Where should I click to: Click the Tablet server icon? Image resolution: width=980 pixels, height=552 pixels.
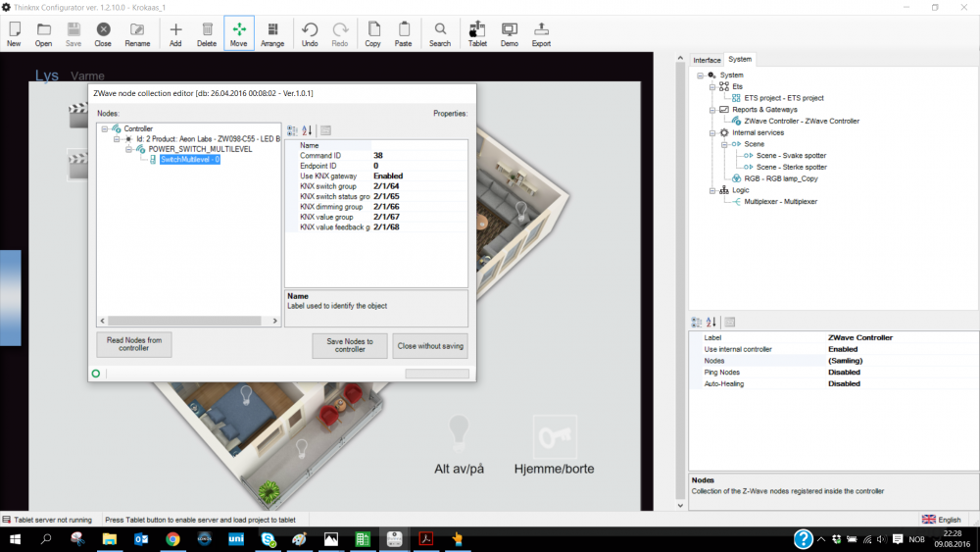tap(477, 33)
